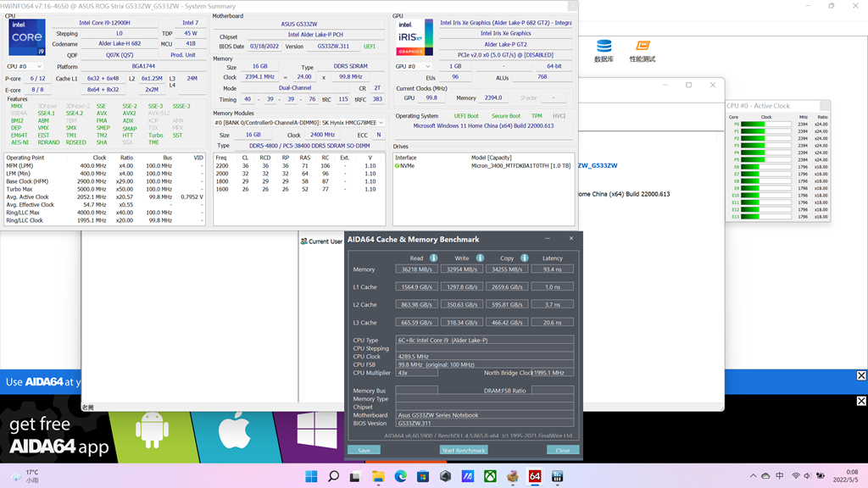The height and width of the screenshot is (488, 868).
Task: Click Start Benchmark
Action: tap(464, 450)
